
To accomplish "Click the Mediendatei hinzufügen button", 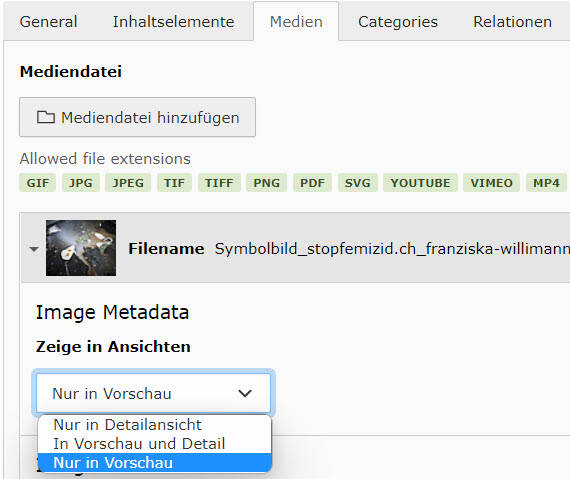I will [137, 117].
